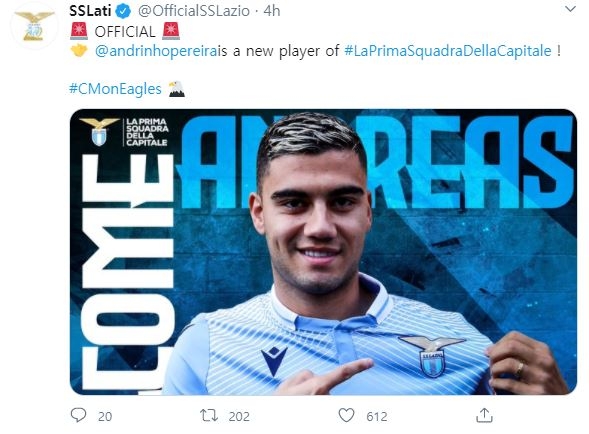Click the reply speech bubble icon
Image resolution: width=589 pixels, height=434 pixels.
point(79,415)
